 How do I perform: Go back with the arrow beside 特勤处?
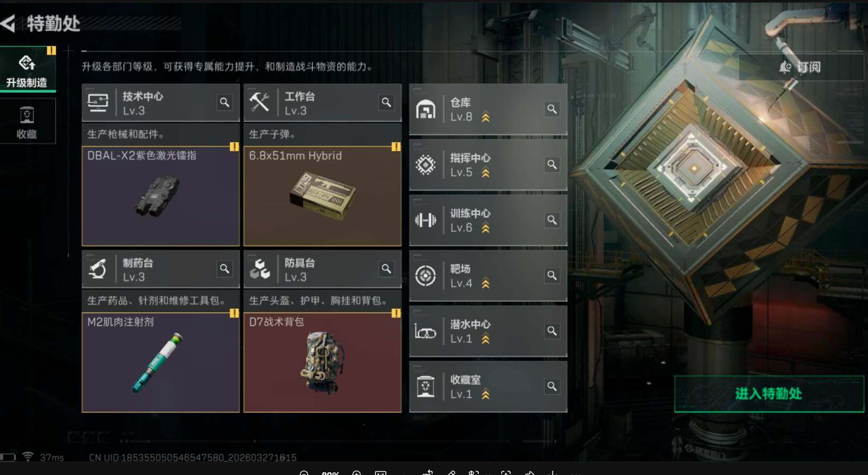8,23
